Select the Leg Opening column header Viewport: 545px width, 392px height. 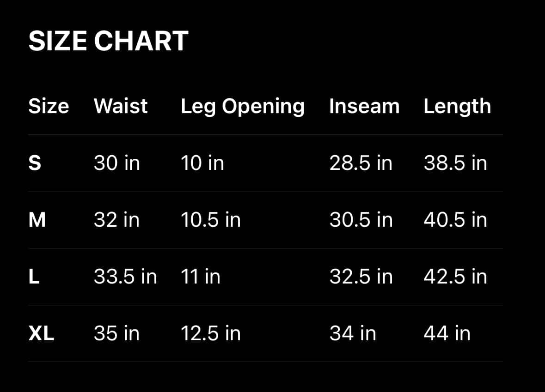coord(243,107)
